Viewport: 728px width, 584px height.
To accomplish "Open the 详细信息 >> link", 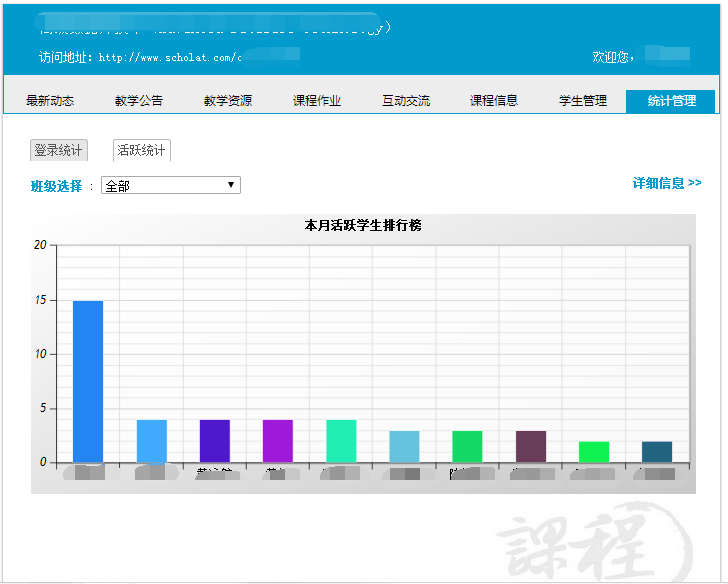I will point(666,184).
